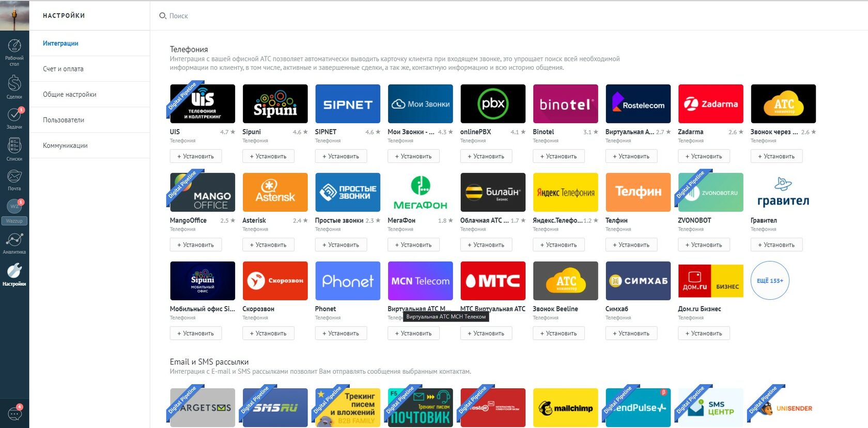This screenshot has height=428, width=868.
Task: Click the SIPNET integration name text
Action: point(326,132)
